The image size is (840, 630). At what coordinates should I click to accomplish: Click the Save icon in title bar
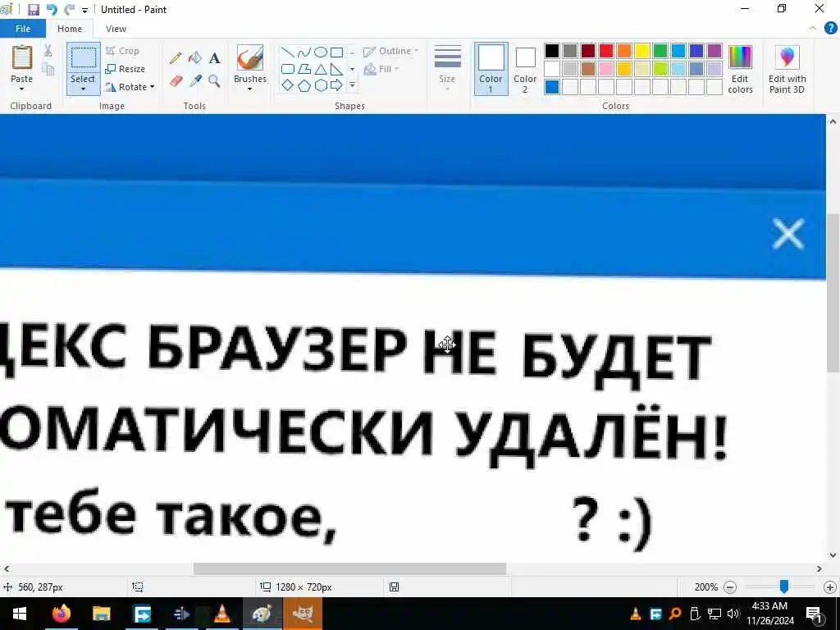[x=34, y=10]
